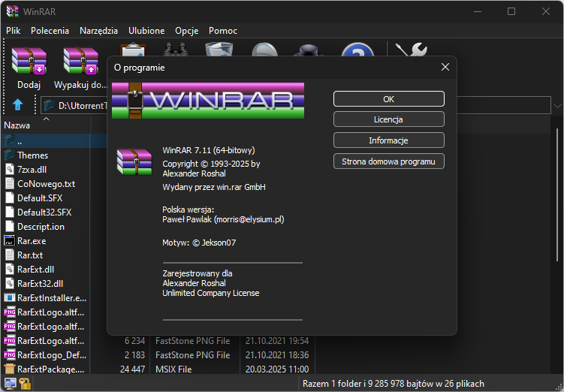This screenshot has height=392, width=564.
Task: Click the size value 6 234
Action: point(134,341)
